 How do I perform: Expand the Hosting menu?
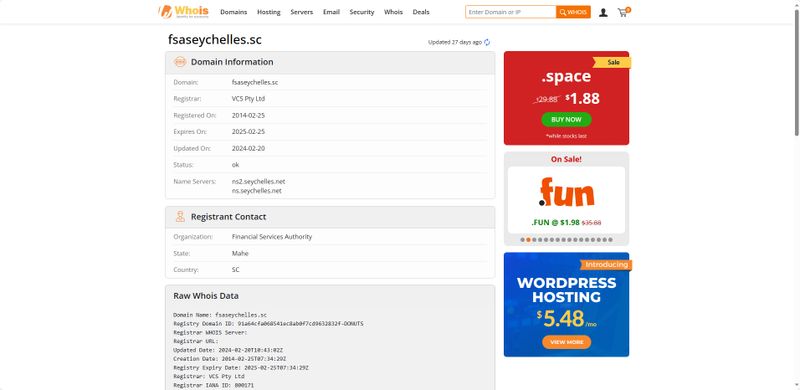pos(269,12)
